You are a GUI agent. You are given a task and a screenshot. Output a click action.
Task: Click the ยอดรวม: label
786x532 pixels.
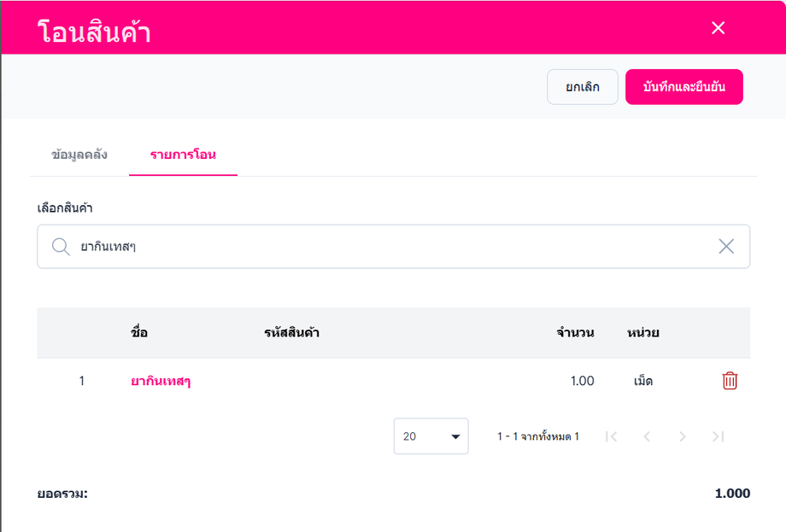tap(62, 494)
